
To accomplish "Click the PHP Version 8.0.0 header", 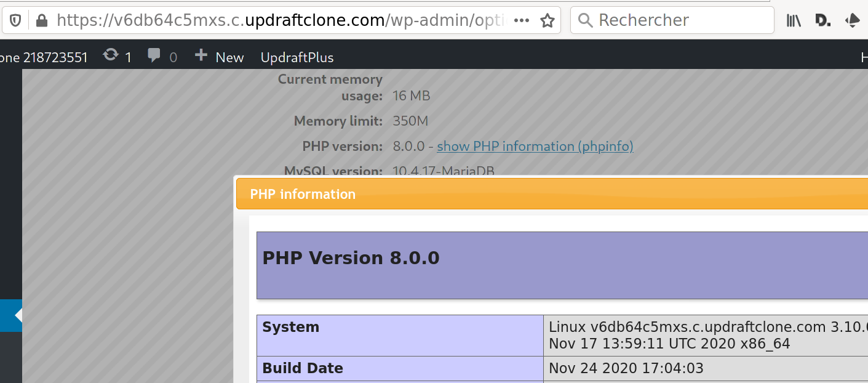I will [x=351, y=257].
